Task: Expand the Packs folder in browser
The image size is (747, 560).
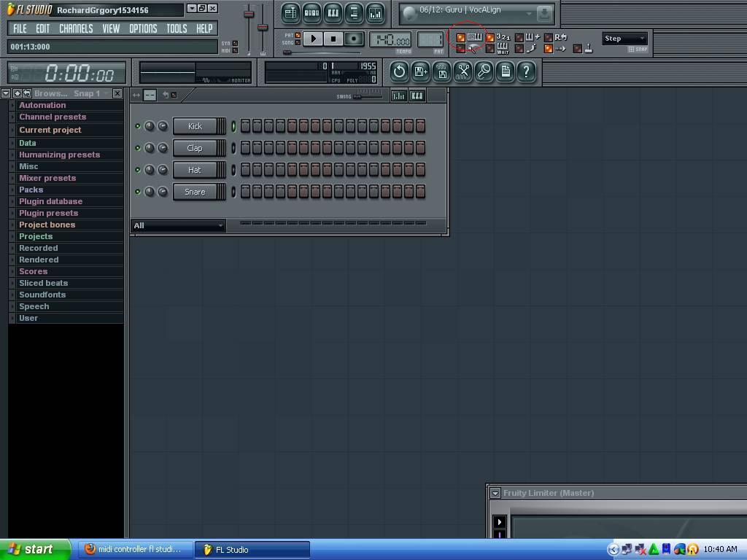Action: [31, 190]
